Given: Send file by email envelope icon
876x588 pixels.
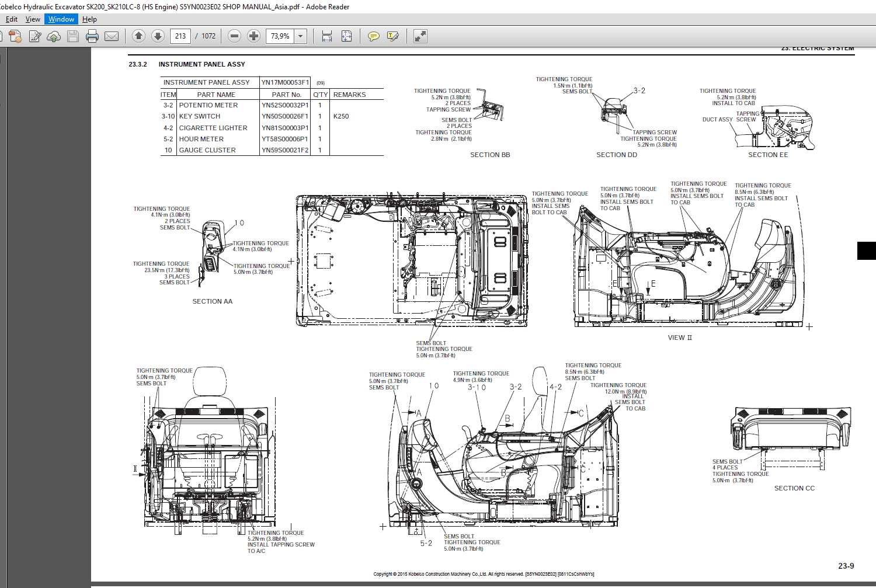Looking at the screenshot, I should [x=112, y=36].
